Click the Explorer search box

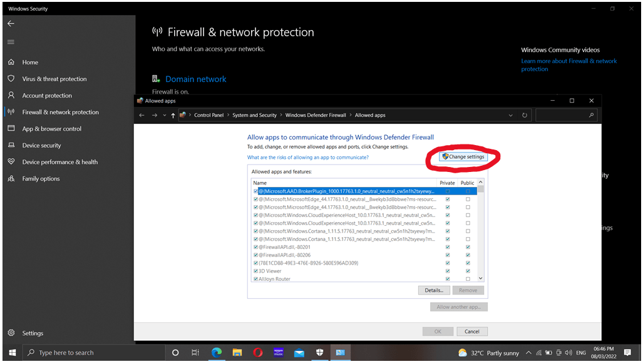tap(565, 115)
